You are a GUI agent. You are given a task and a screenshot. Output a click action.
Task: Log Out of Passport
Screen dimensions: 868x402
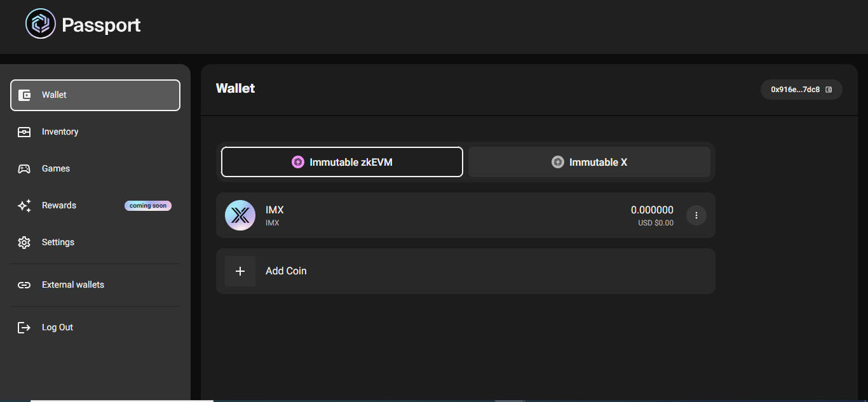pos(95,328)
